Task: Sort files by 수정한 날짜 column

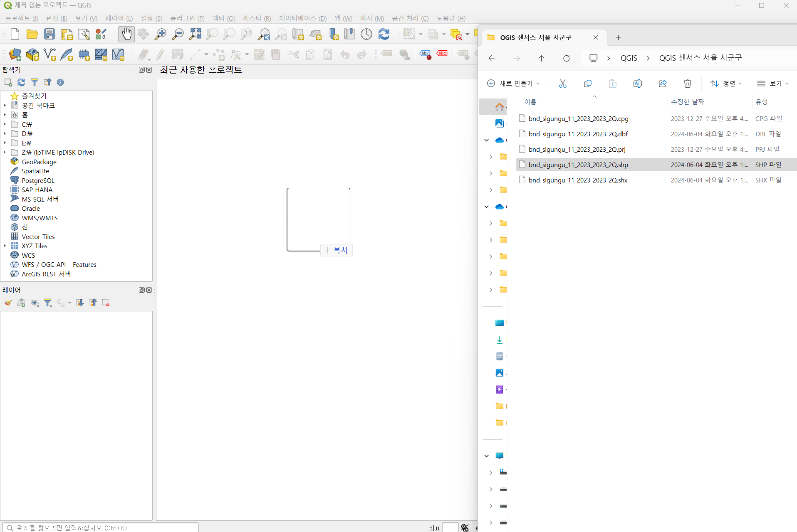Action: coord(687,102)
